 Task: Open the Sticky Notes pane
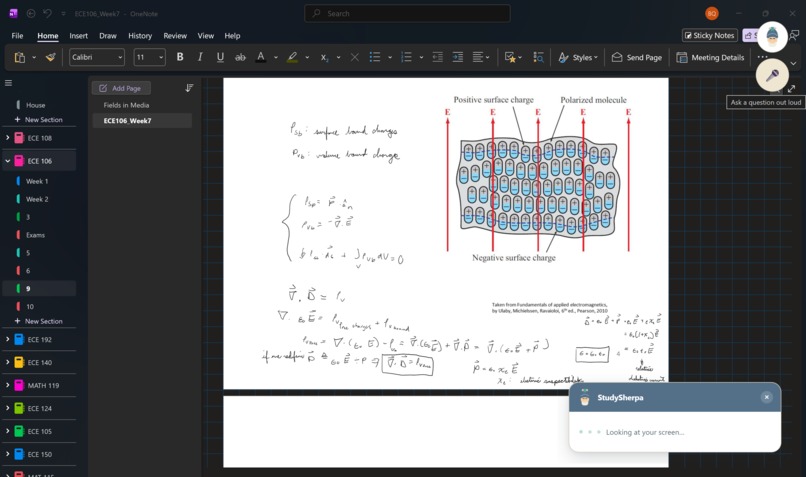pyautogui.click(x=709, y=35)
